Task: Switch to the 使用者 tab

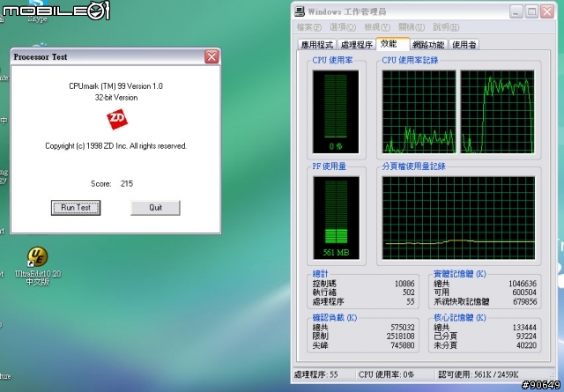Action: (x=464, y=45)
